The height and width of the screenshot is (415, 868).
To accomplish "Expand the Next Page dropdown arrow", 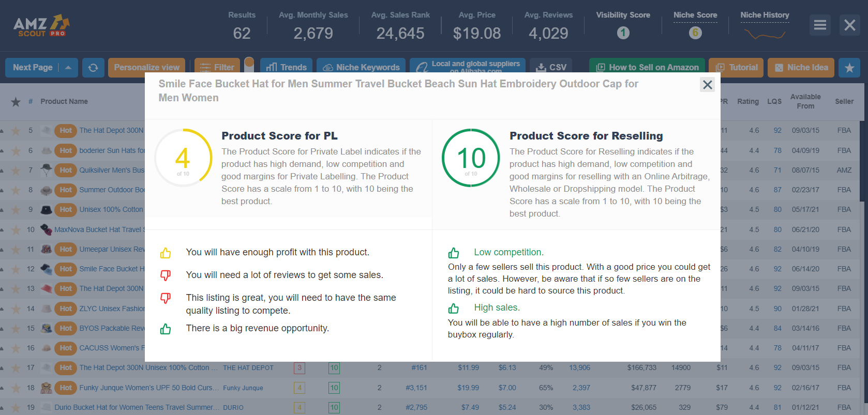I will point(68,68).
